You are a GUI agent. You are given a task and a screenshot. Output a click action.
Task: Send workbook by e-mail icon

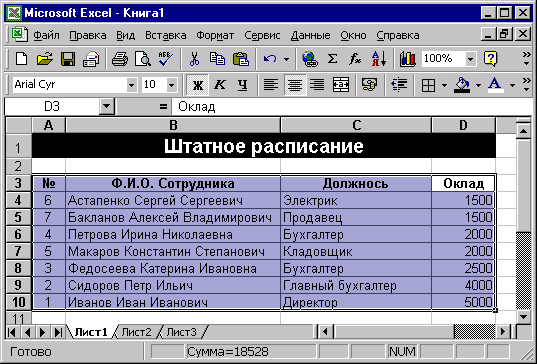[91, 59]
